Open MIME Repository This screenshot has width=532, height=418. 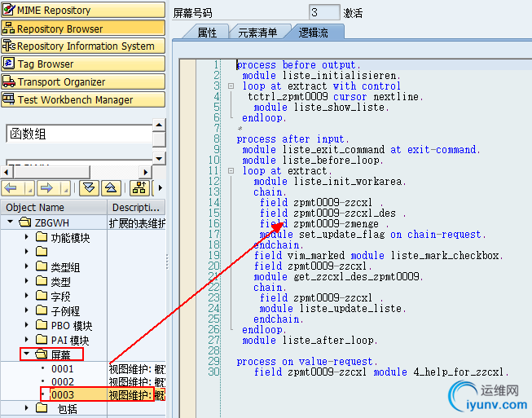click(x=83, y=10)
